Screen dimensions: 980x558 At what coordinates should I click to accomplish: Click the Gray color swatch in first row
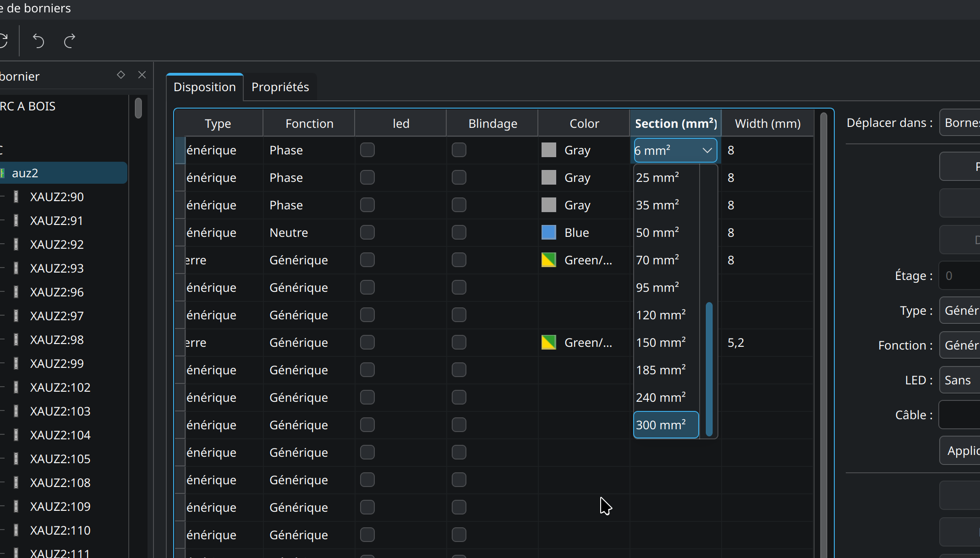(x=549, y=150)
